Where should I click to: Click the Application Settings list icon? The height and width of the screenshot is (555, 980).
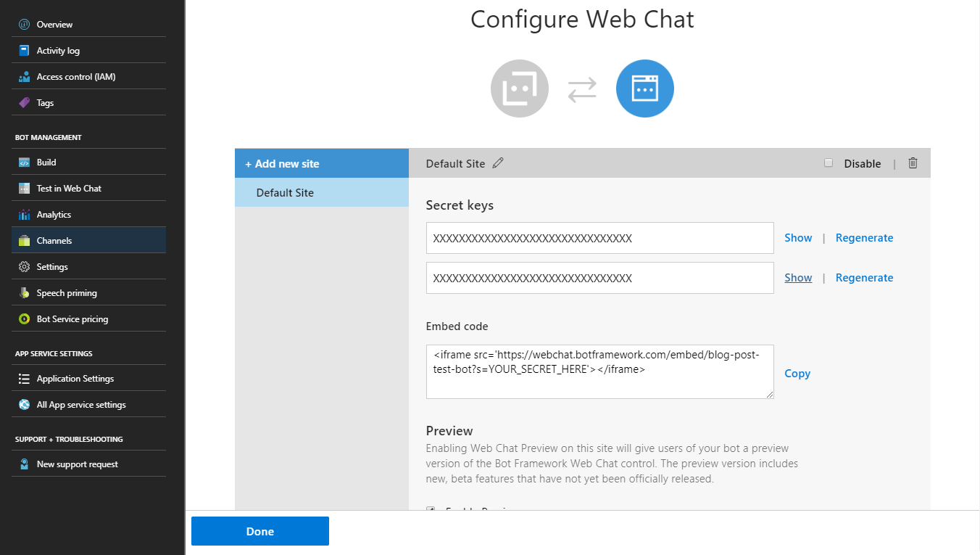coord(24,378)
